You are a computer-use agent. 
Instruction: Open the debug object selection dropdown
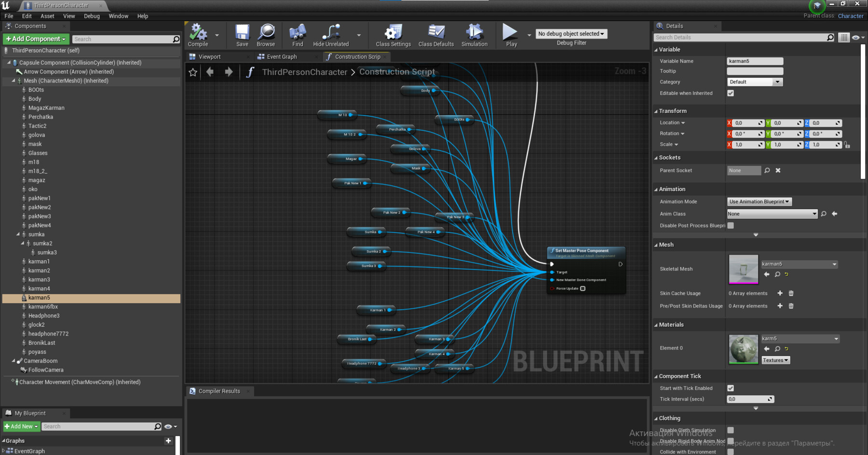(x=571, y=34)
